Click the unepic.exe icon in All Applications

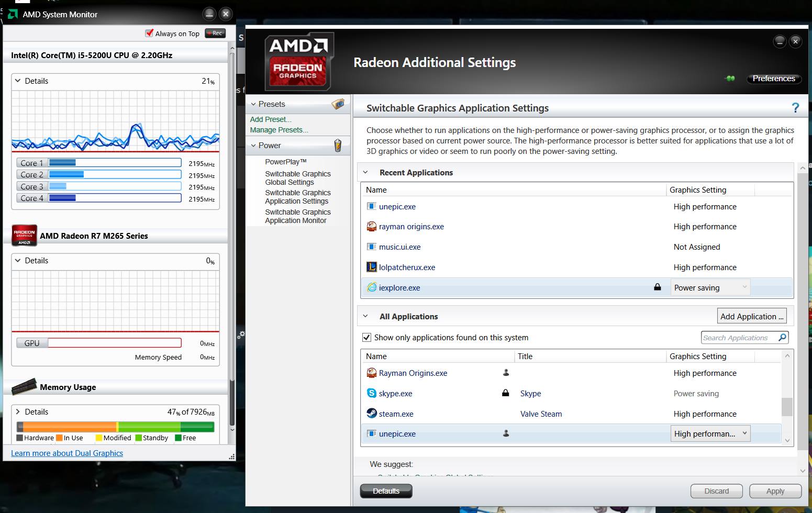click(x=372, y=433)
